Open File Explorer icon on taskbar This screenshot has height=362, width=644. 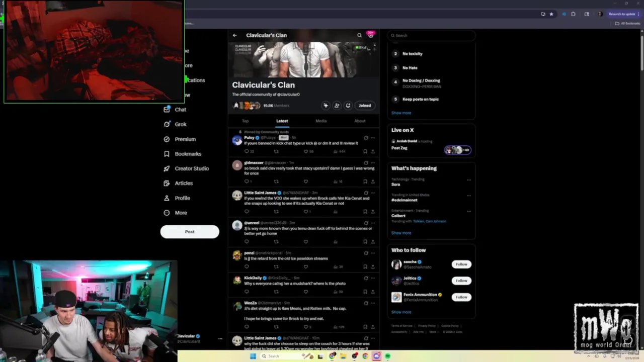[x=343, y=356]
